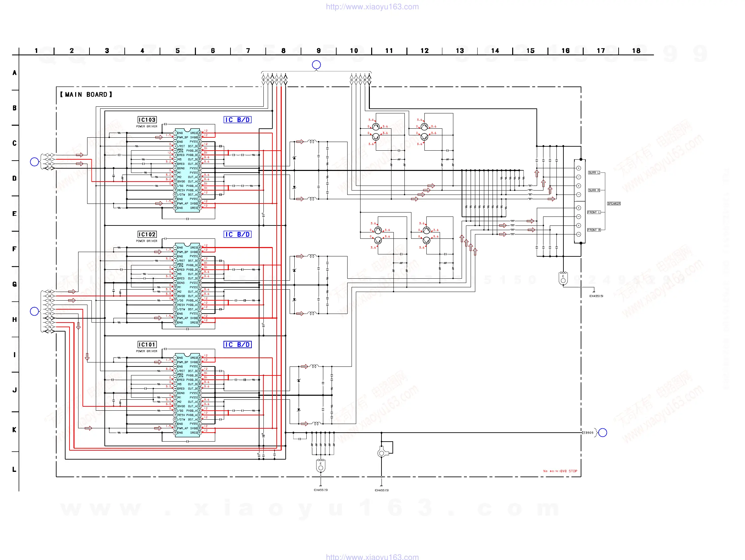
Task: Click the blue circle left of pins 68-77
Action: tap(34, 311)
